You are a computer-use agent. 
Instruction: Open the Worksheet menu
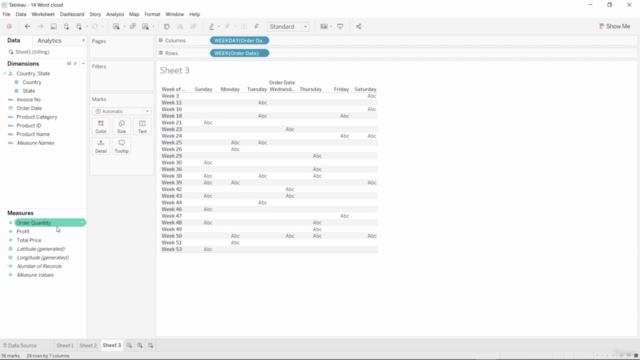point(43,14)
